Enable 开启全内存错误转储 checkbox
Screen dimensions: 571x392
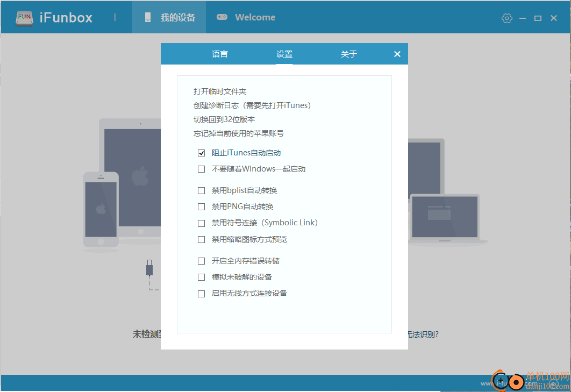point(202,261)
